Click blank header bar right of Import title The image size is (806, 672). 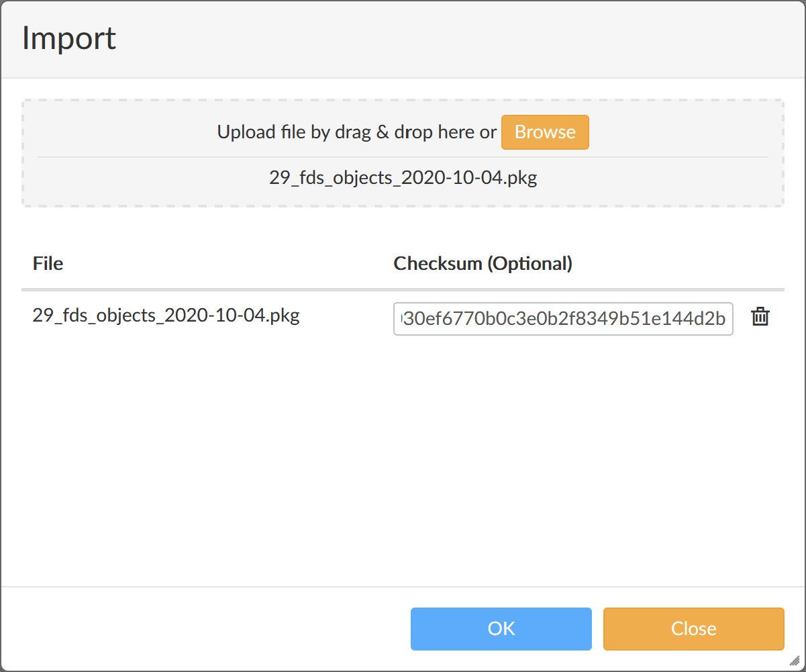click(x=470, y=38)
